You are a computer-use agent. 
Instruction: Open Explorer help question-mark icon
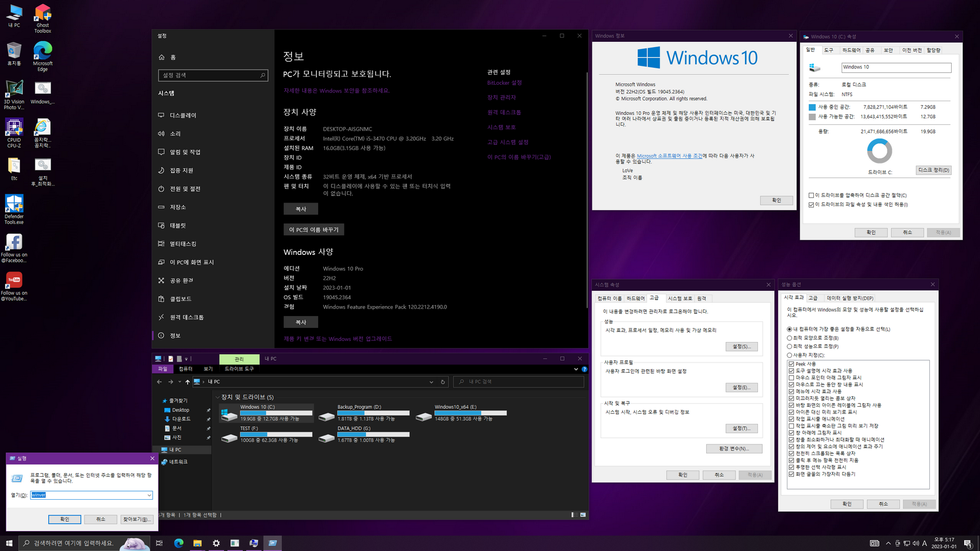(584, 369)
